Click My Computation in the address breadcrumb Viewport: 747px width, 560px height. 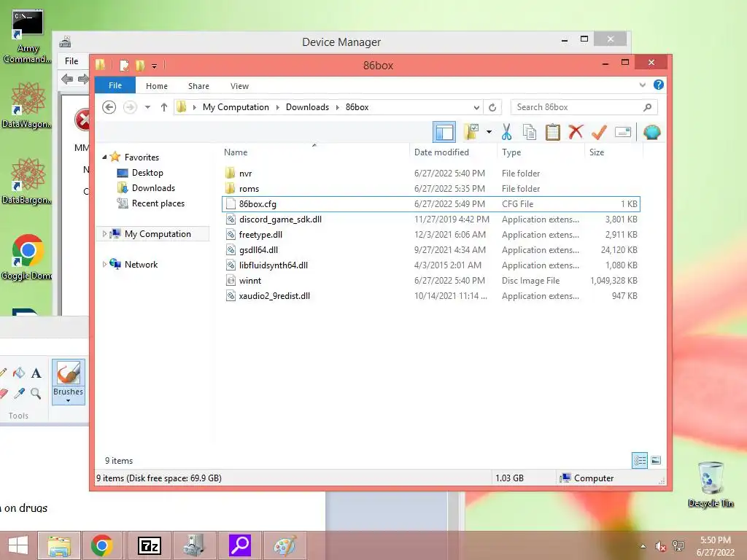236,107
